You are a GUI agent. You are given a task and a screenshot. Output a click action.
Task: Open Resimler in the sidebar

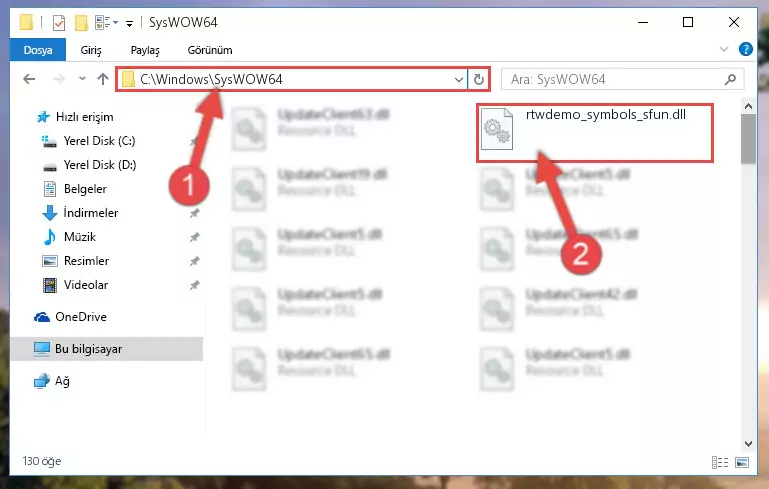click(86, 261)
